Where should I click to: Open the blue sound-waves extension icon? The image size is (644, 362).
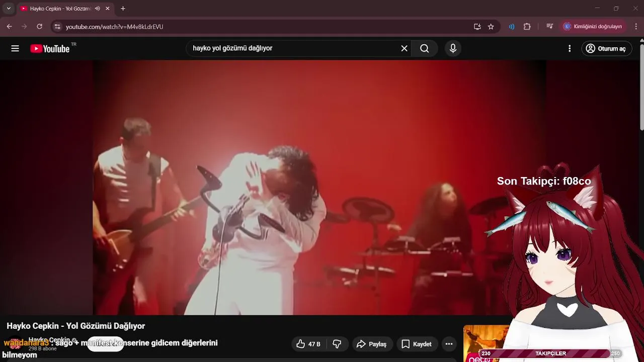(x=512, y=27)
